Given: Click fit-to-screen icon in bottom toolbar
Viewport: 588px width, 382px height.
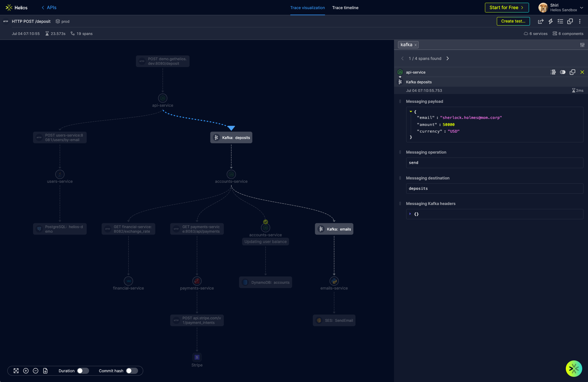Looking at the screenshot, I should pos(16,371).
